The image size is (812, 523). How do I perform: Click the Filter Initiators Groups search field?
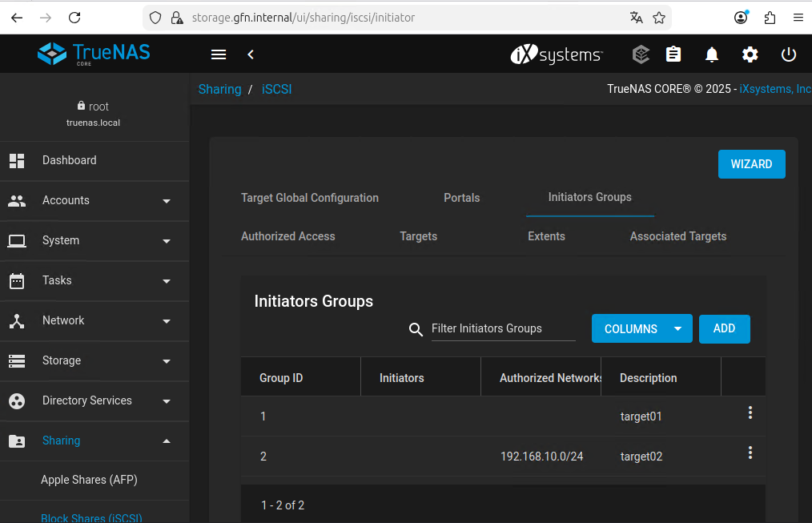pyautogui.click(x=503, y=328)
